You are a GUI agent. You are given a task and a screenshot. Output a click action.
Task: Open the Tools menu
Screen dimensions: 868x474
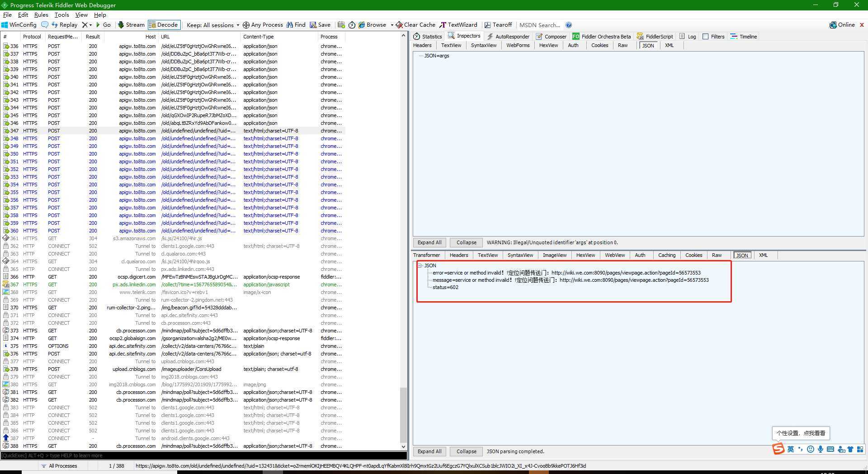coord(61,15)
